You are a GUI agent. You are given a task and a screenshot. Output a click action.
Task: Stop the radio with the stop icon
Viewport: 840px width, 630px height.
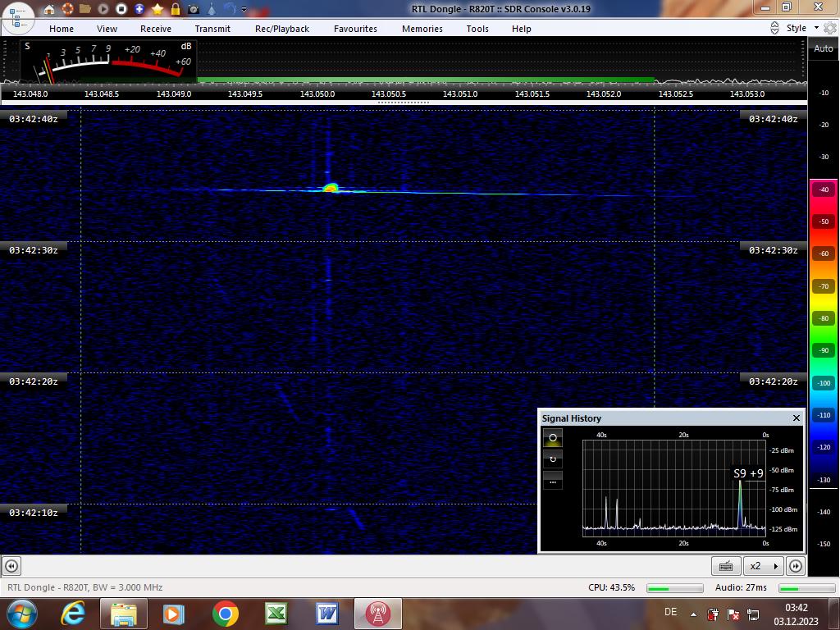pos(121,8)
